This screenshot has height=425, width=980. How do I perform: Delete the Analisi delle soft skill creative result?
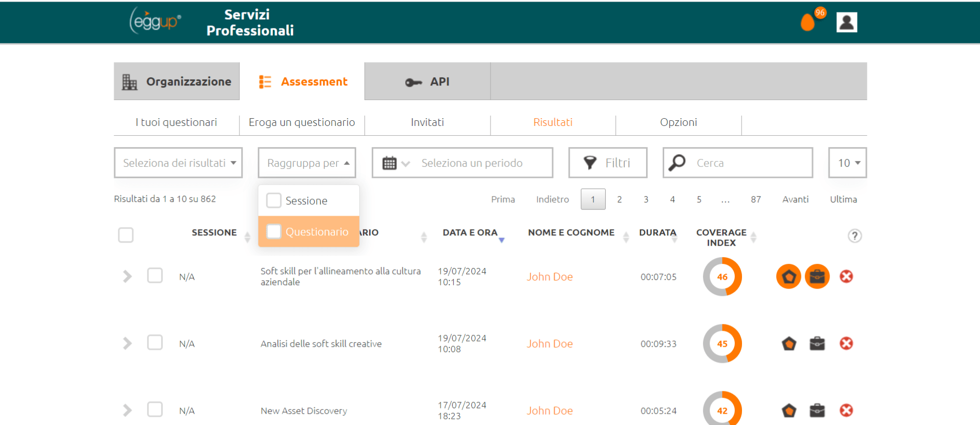coord(846,343)
